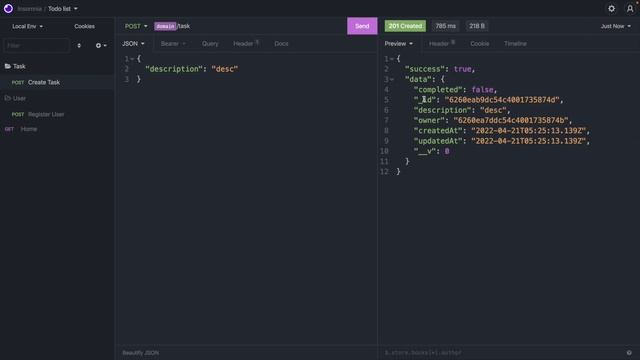Click the "createdAt" timestamp value

point(529,131)
